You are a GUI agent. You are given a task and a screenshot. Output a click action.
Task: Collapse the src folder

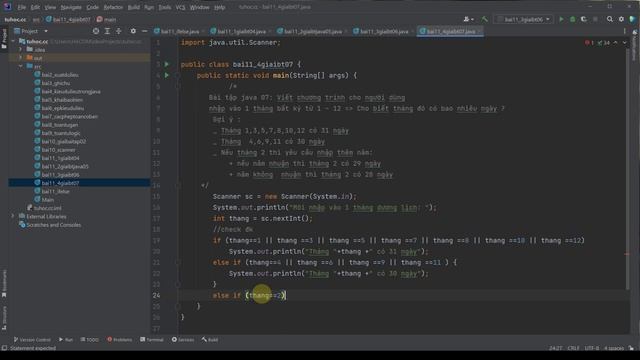[20, 66]
